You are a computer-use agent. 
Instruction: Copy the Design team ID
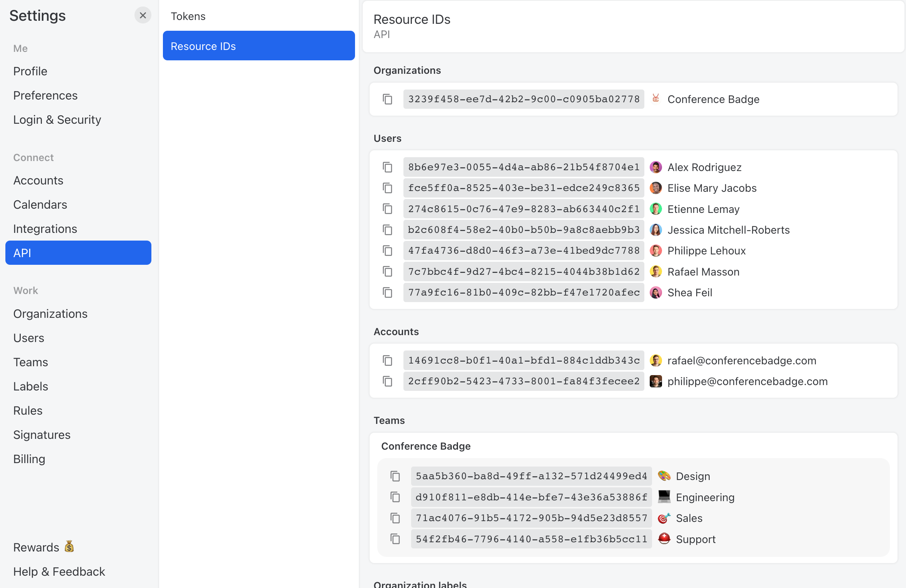click(x=395, y=476)
